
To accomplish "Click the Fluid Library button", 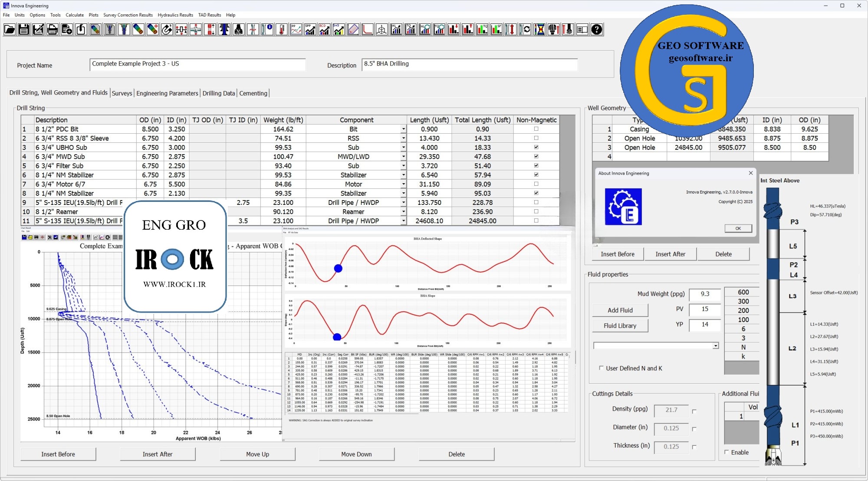I will pyautogui.click(x=620, y=326).
